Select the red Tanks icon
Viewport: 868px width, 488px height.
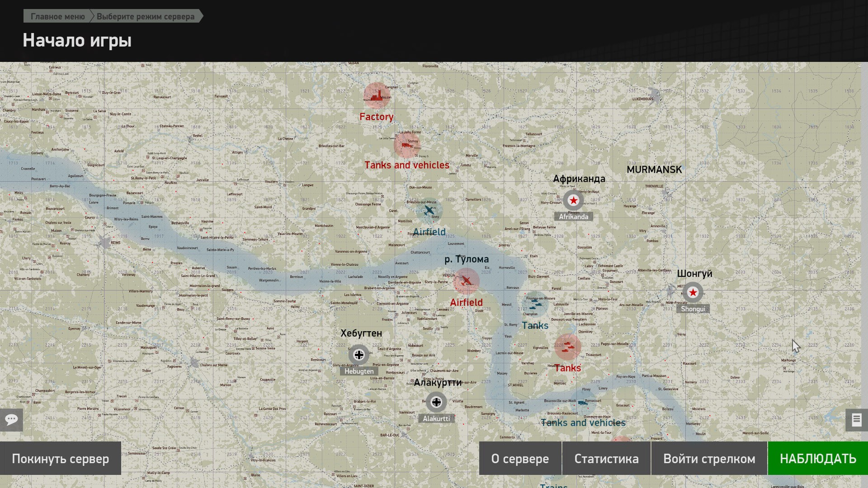pyautogui.click(x=568, y=347)
